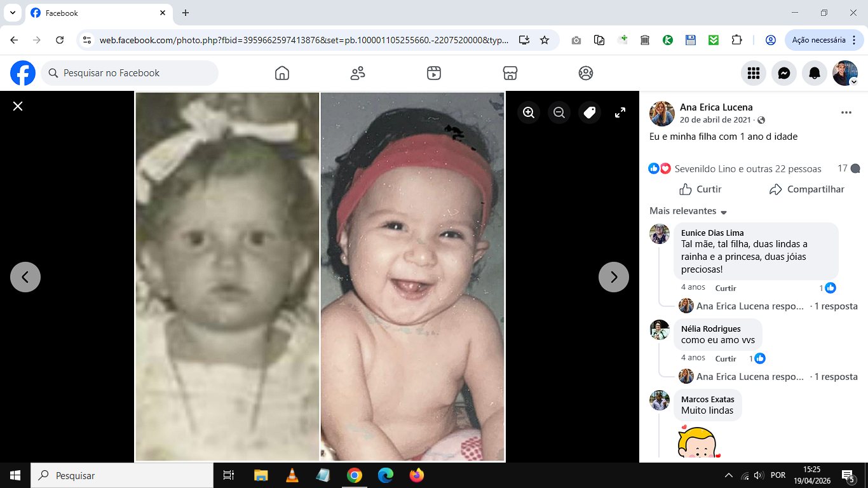
Task: Enter fullscreen photo mode
Action: [x=620, y=112]
